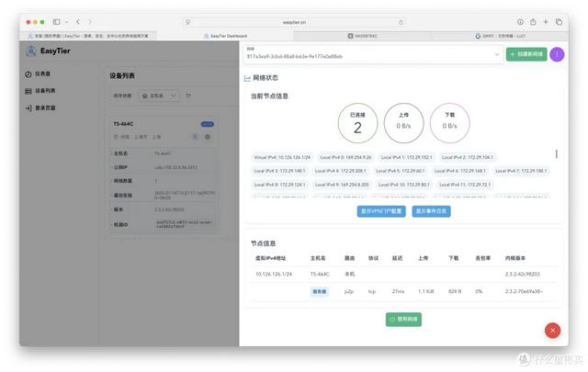Image resolution: width=588 pixels, height=372 pixels.
Task: Toggle the Safari sidebar icon
Action: (x=57, y=22)
